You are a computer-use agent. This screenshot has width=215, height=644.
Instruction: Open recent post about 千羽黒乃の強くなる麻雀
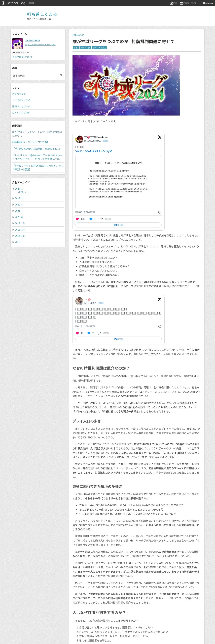(x=36, y=148)
